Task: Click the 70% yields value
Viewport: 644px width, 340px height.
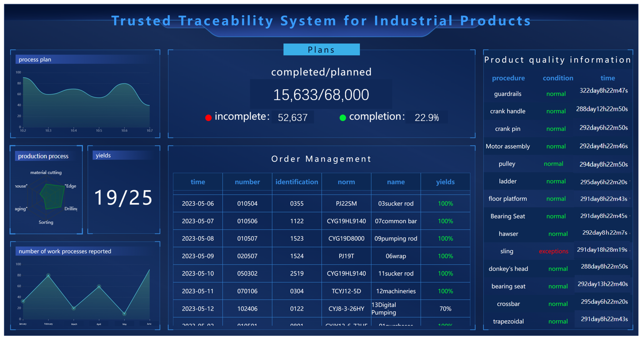Action: point(445,309)
